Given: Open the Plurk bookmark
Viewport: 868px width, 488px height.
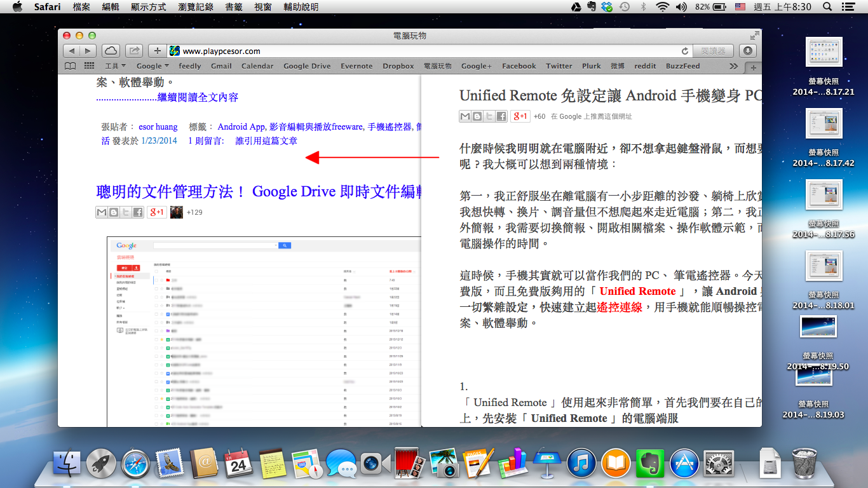Looking at the screenshot, I should [591, 65].
